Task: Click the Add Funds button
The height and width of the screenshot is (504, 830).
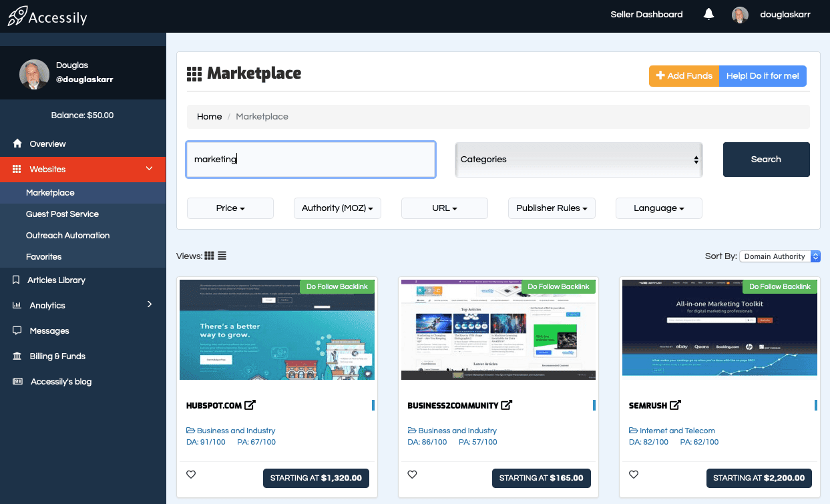Action: (x=684, y=76)
